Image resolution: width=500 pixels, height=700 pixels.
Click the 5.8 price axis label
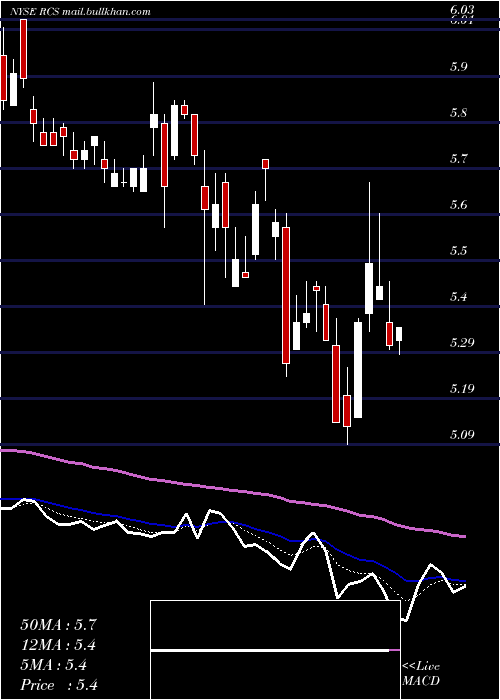pos(458,112)
